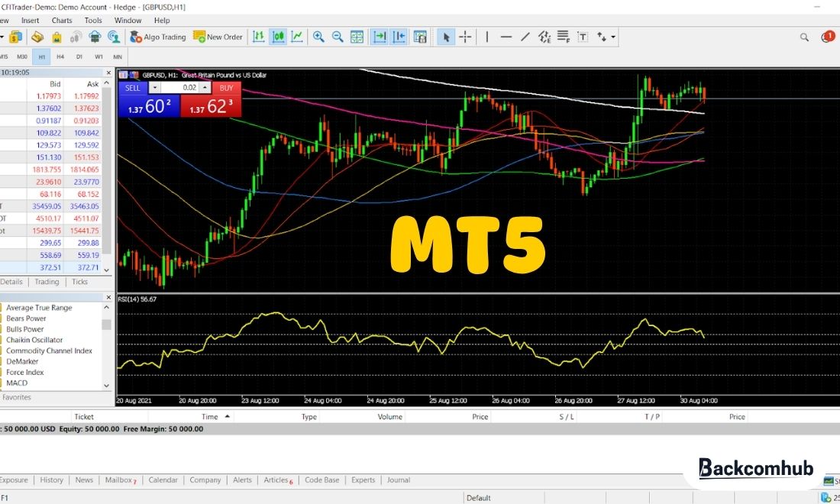Select the horizontal line drawing tool
The height and width of the screenshot is (504, 840).
click(506, 37)
